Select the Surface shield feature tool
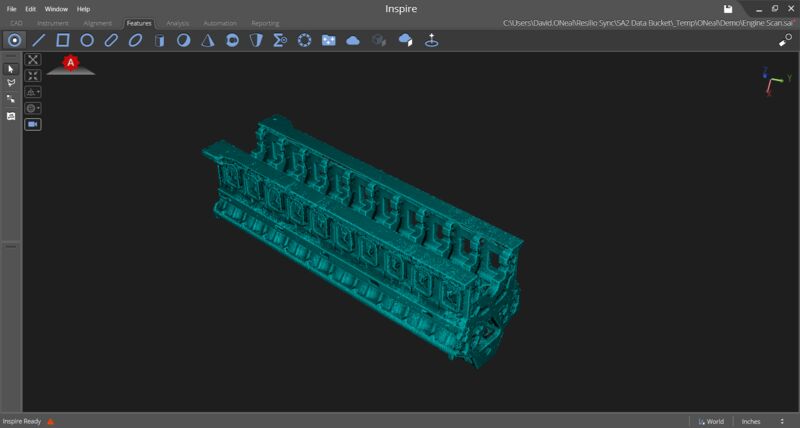 (x=256, y=40)
